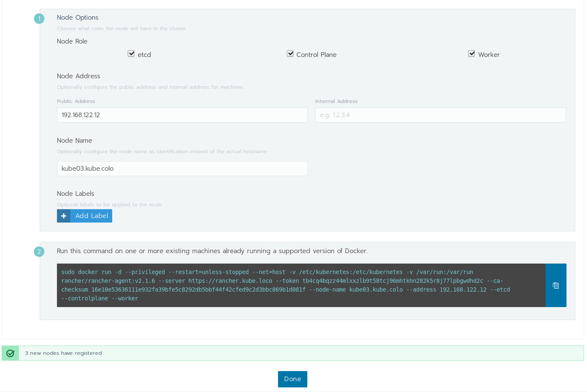
Task: Click the Node Labels heading
Action: [x=75, y=194]
